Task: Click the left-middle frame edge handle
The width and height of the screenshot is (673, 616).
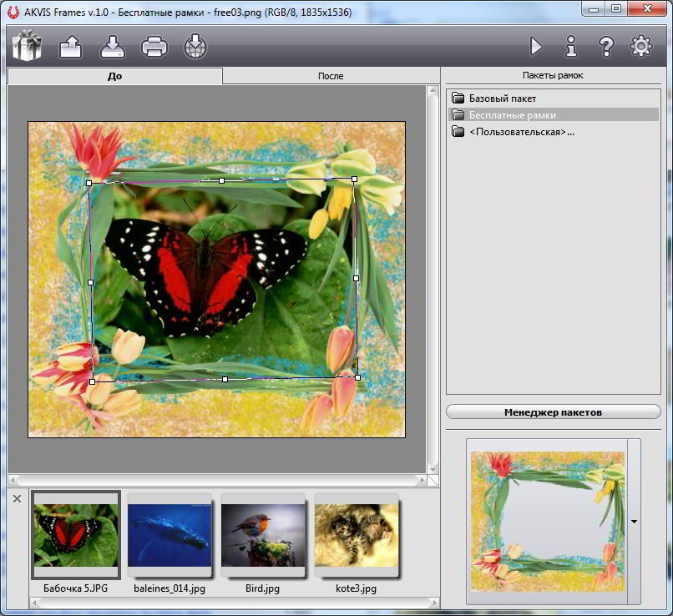Action: [x=90, y=282]
